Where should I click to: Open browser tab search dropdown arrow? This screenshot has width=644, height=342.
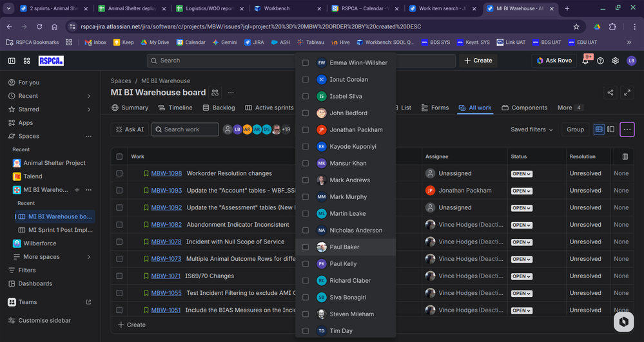click(8, 8)
